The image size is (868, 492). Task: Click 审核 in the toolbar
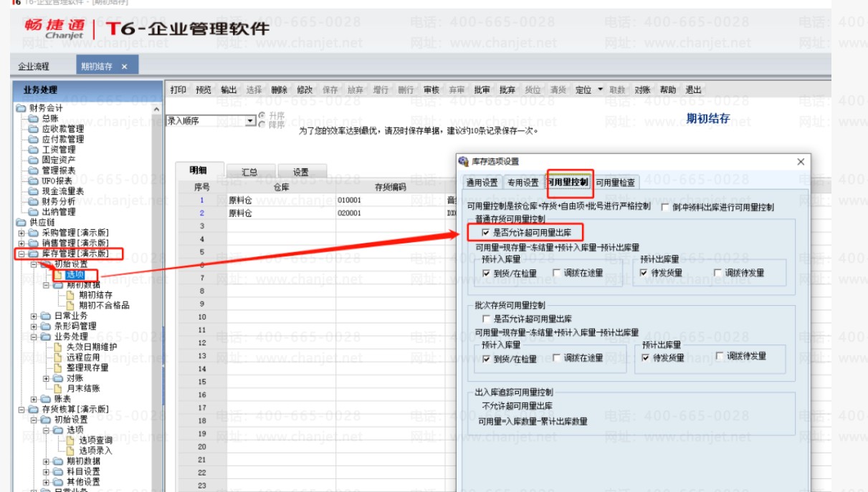431,90
